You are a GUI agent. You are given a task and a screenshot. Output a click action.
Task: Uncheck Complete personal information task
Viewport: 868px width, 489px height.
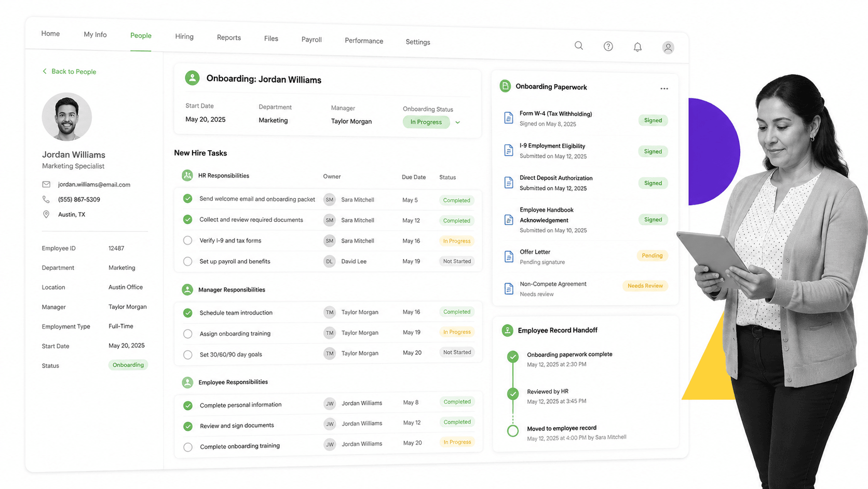(x=188, y=405)
